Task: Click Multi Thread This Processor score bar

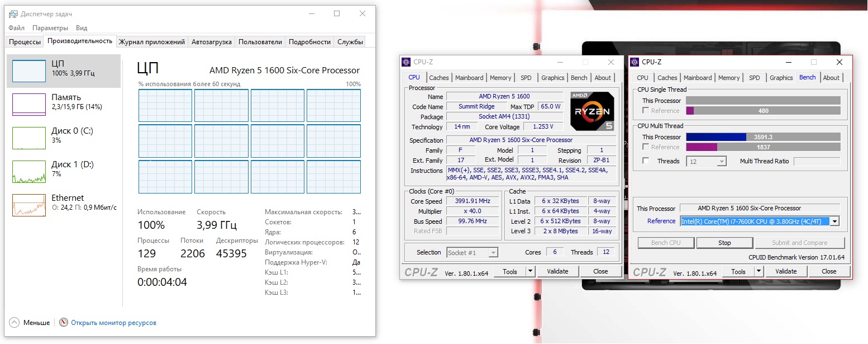Action: 763,137
